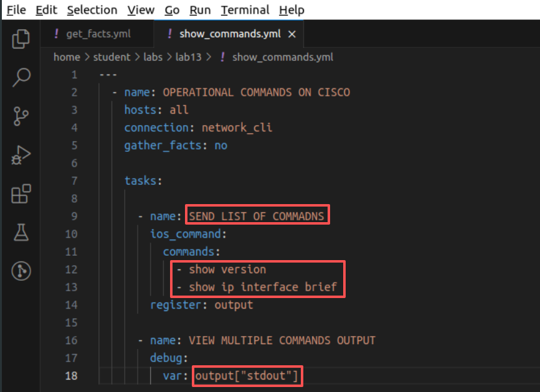Open the Terminal menu
540x392 pixels.
(x=245, y=10)
